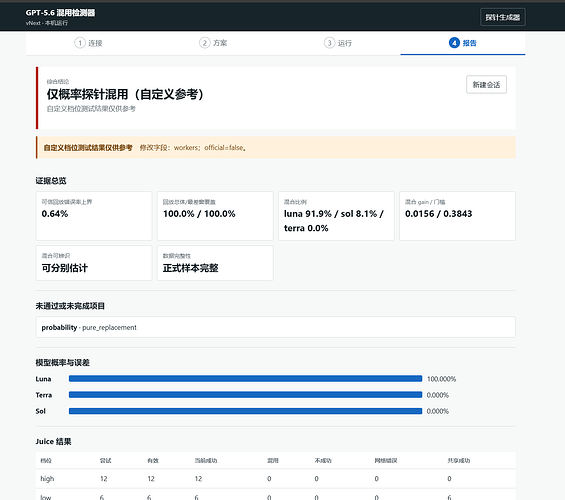Screen dimensions: 565x500
Task: Click step 2 circle icon for 方案
Action: click(204, 43)
